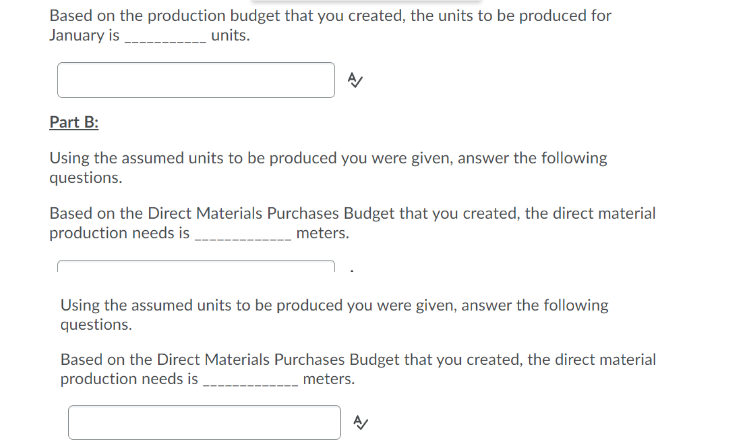Click the partially hidden answer box under Part B
755x447 pixels.
click(x=196, y=266)
